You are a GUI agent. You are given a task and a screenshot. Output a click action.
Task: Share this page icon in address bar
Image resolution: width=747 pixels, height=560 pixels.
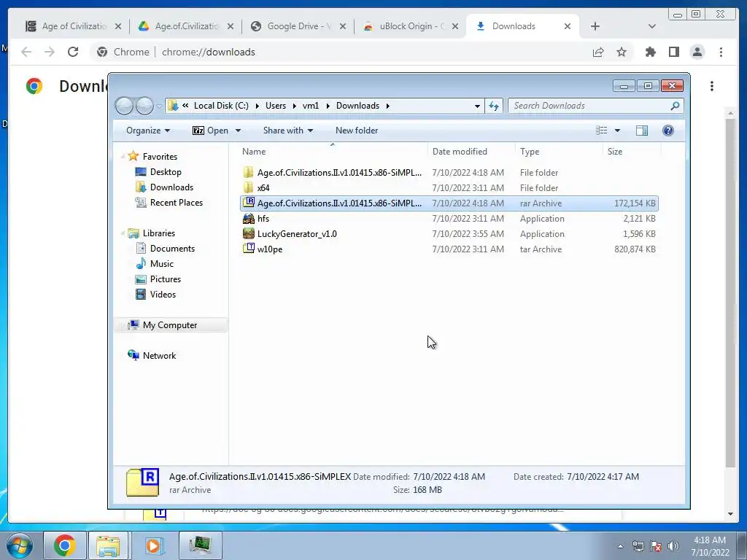click(x=598, y=52)
